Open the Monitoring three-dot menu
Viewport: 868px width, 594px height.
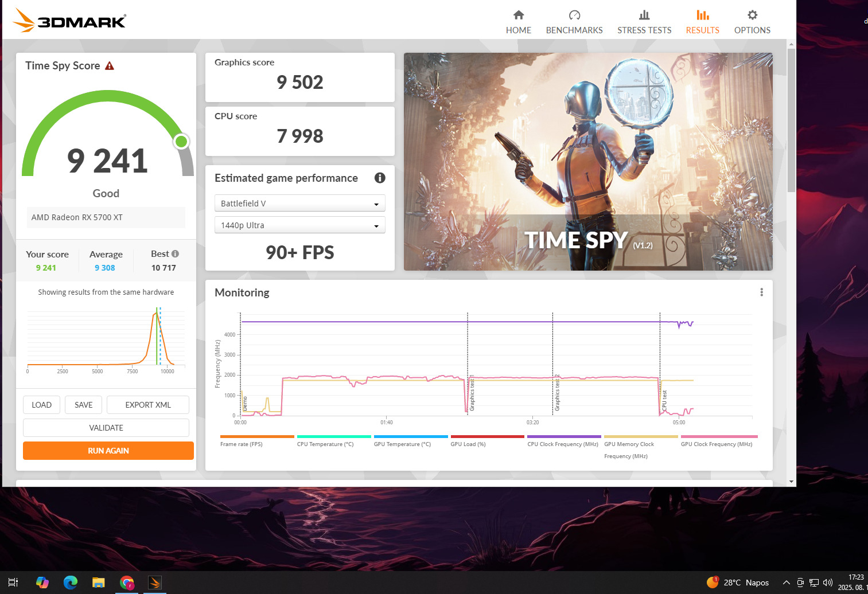tap(761, 292)
